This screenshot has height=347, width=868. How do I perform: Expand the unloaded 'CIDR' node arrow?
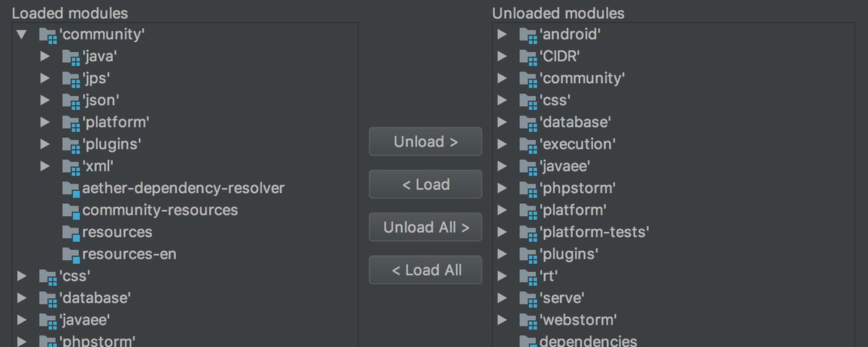pos(503,56)
